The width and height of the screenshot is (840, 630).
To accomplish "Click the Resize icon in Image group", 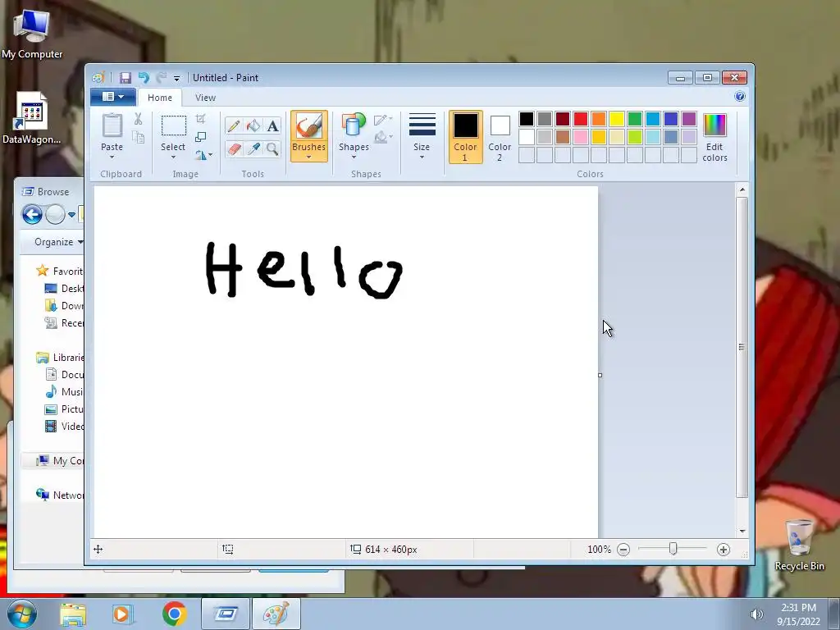I will tap(200, 137).
